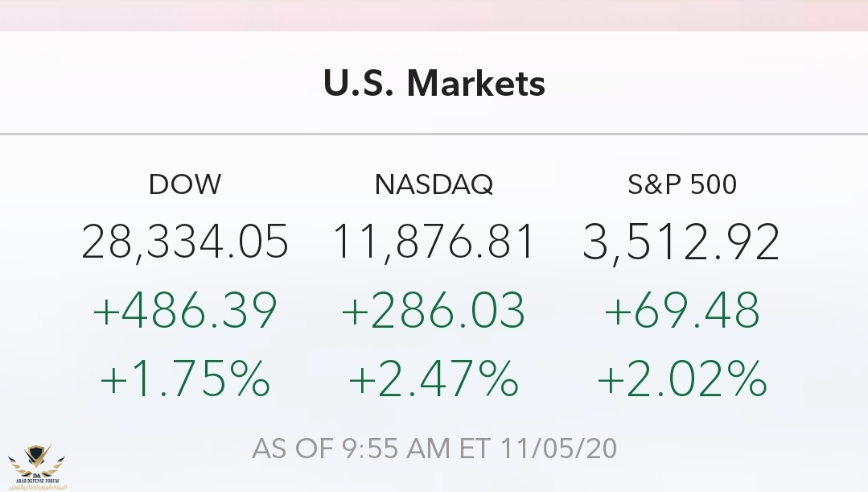This screenshot has height=492, width=868.
Task: Click the S&P 500 percent change +2.02%
Action: pyautogui.click(x=681, y=378)
